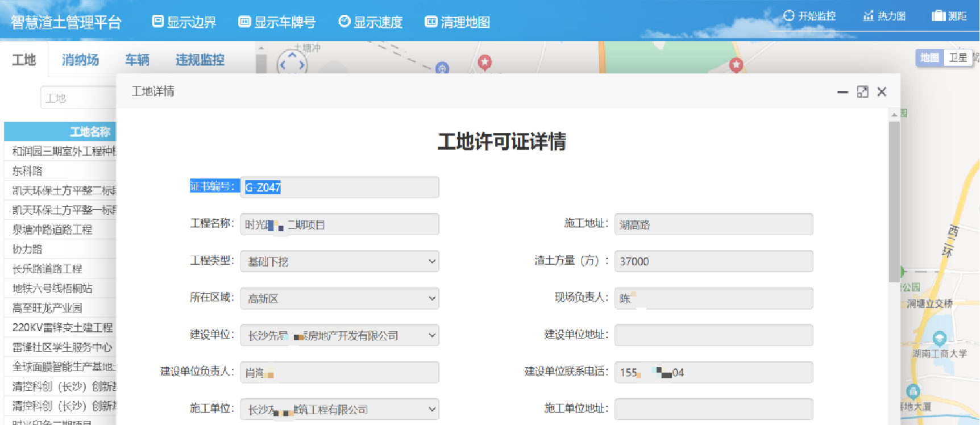Expand the 建设单位 company dropdown
980x425 pixels.
coord(339,335)
